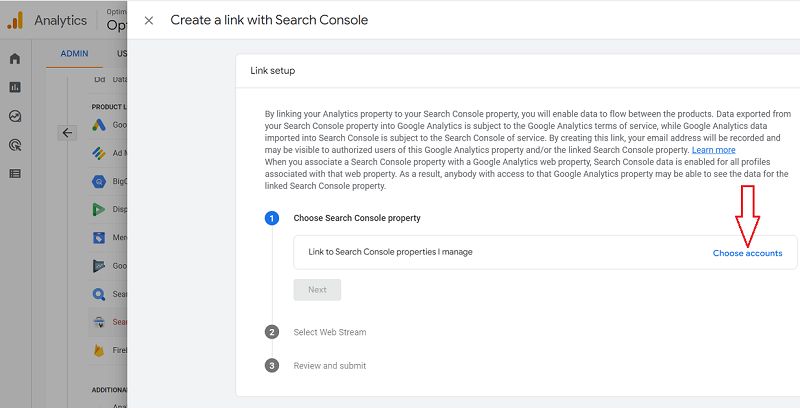Select the Merchant Center icon

(x=98, y=238)
